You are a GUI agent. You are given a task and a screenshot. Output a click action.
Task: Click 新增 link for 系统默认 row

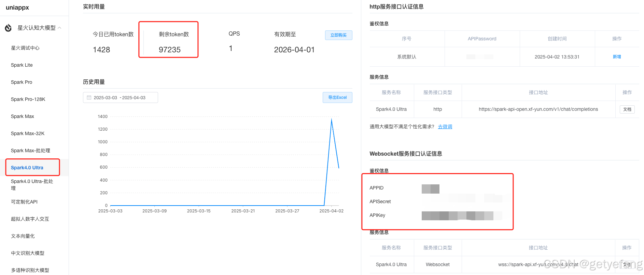point(617,57)
